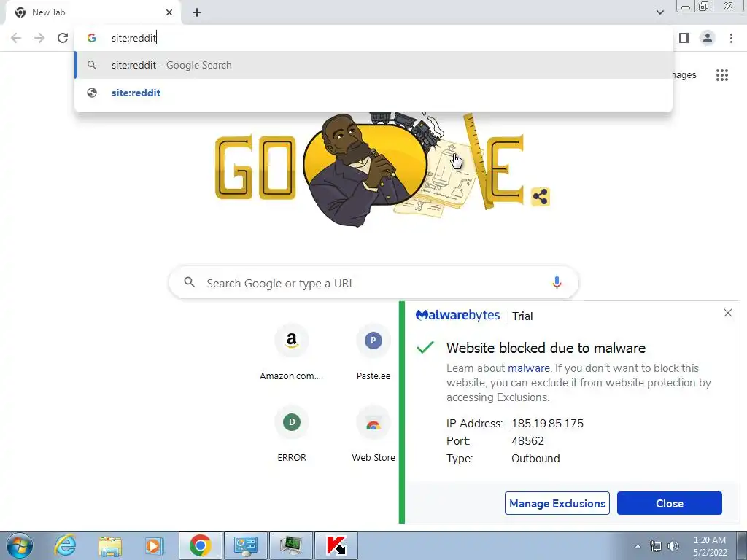Open Windows Explorer folder on taskbar
Screen dimensions: 747x560
[110, 545]
